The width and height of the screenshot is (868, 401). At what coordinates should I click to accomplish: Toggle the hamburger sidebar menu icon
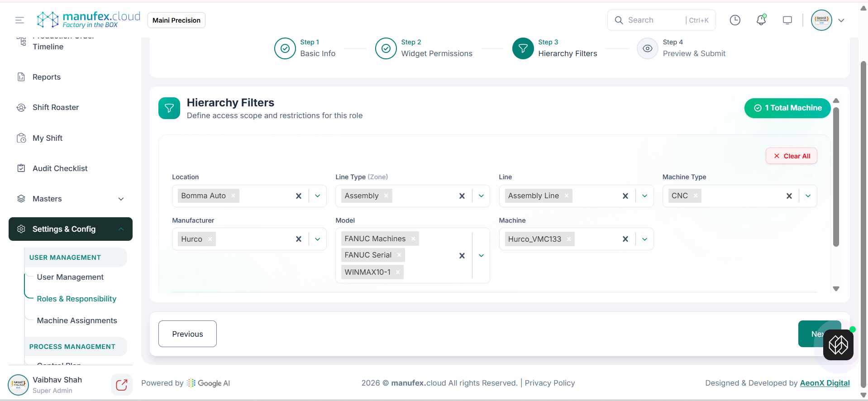point(19,20)
